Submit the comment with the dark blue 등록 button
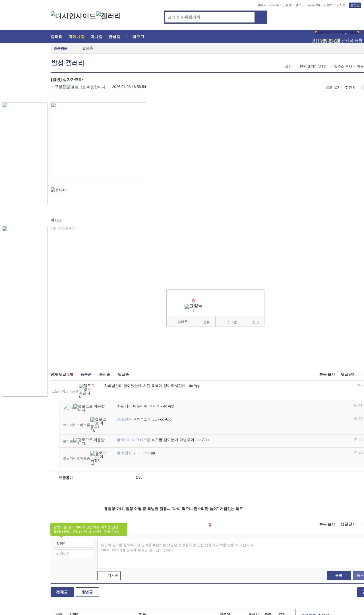Viewport: 364px width, 615px height. (x=339, y=575)
